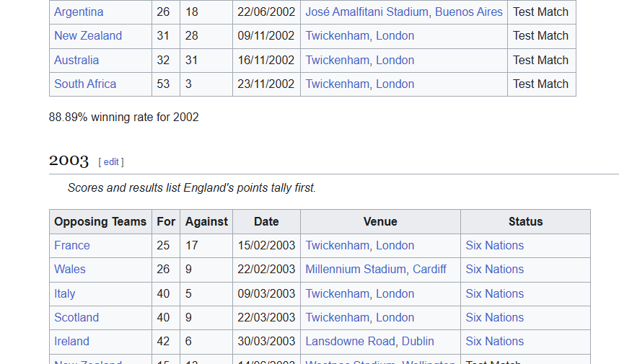Open the Lansdowne Road venue link

click(350, 341)
